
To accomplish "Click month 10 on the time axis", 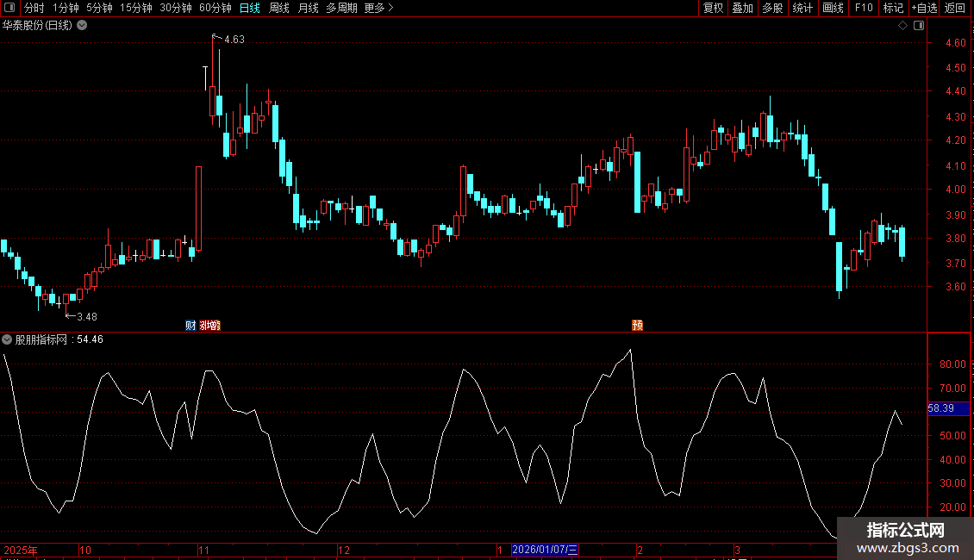I will [85, 550].
